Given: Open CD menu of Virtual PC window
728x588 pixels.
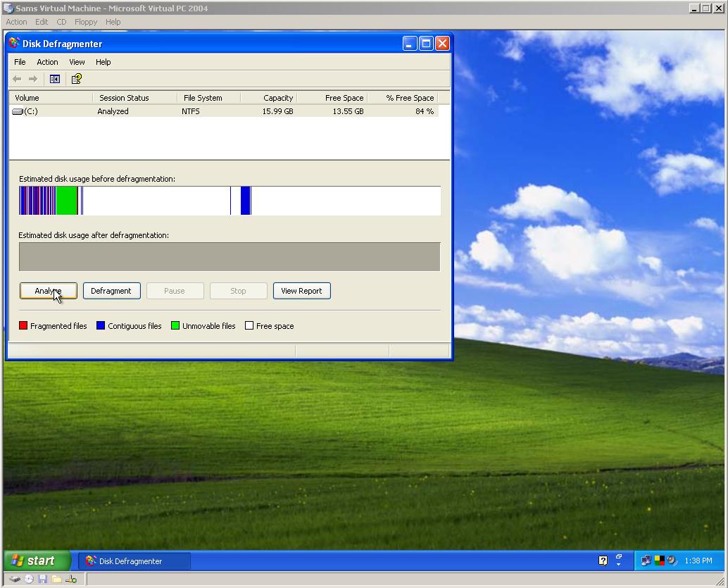Looking at the screenshot, I should 61,22.
